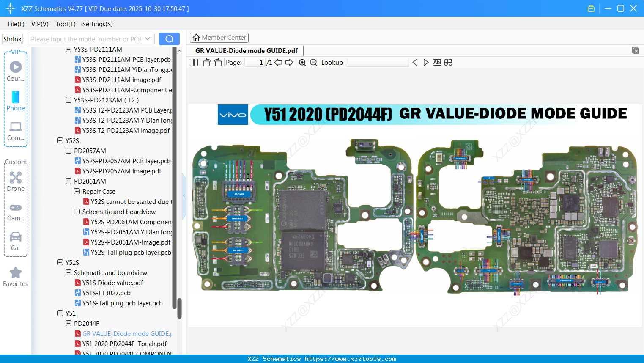The image size is (644, 363).
Task: Open the Tool(T) menu
Action: (x=65, y=24)
